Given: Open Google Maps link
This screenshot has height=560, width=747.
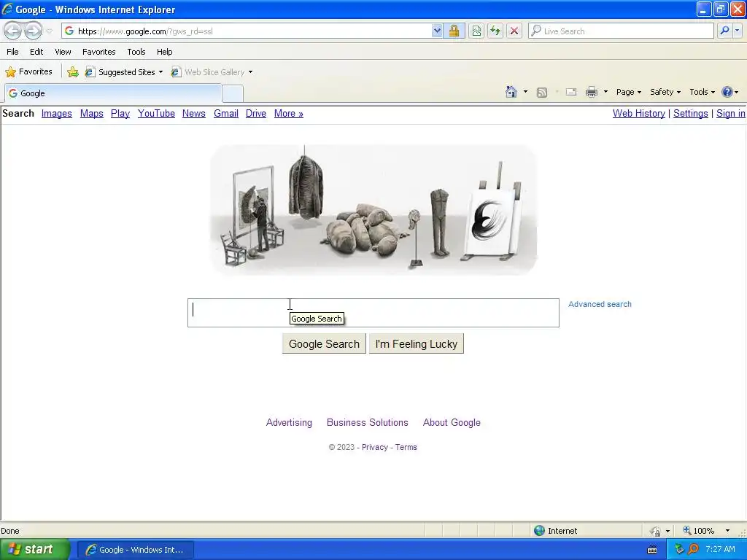Looking at the screenshot, I should tap(91, 113).
